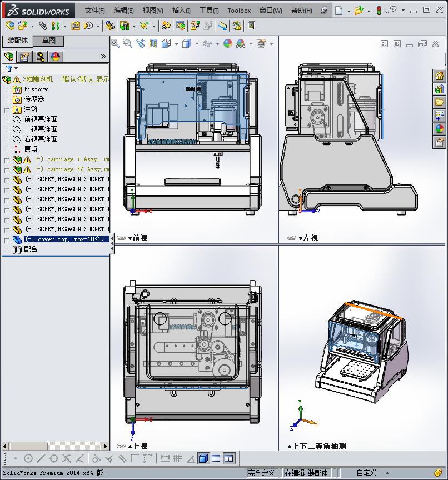
Task: Select the 装配体 tab
Action: [x=18, y=41]
